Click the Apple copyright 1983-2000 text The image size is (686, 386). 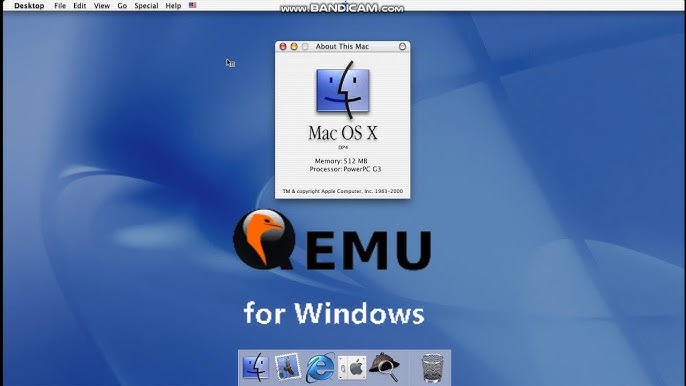(343, 191)
